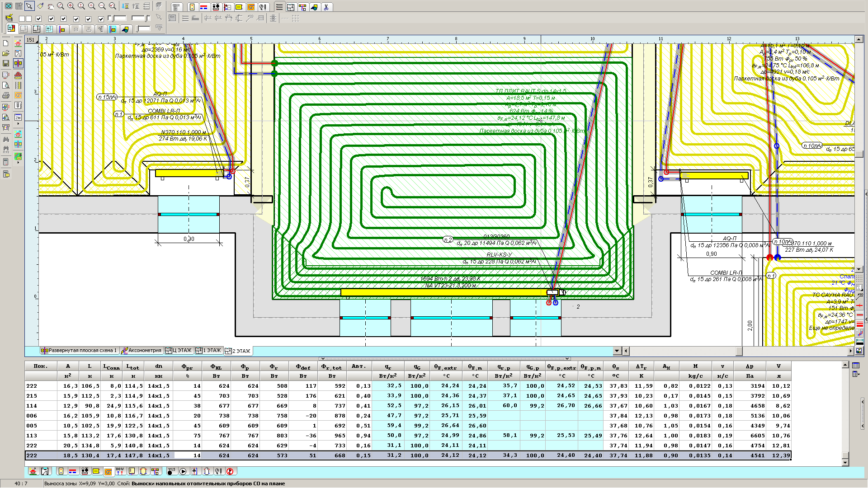Activate the hand pan tool
Image resolution: width=868 pixels, height=488 pixels.
[x=51, y=6]
